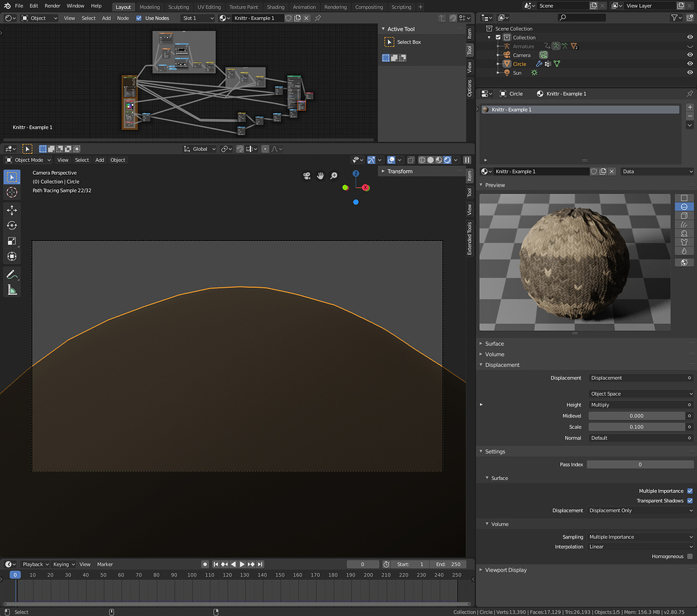Disable Transparent Shadows in material settings
697x616 pixels.
pyautogui.click(x=689, y=500)
